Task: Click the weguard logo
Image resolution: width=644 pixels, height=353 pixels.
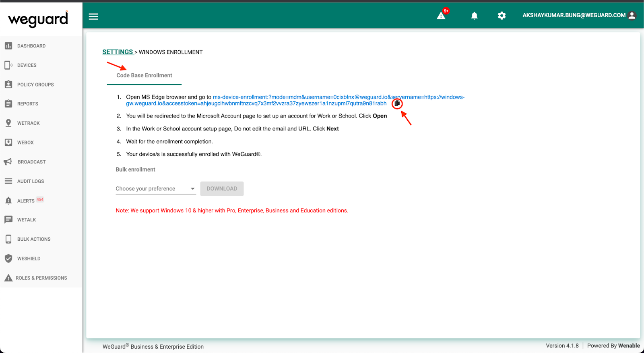Action: click(38, 19)
